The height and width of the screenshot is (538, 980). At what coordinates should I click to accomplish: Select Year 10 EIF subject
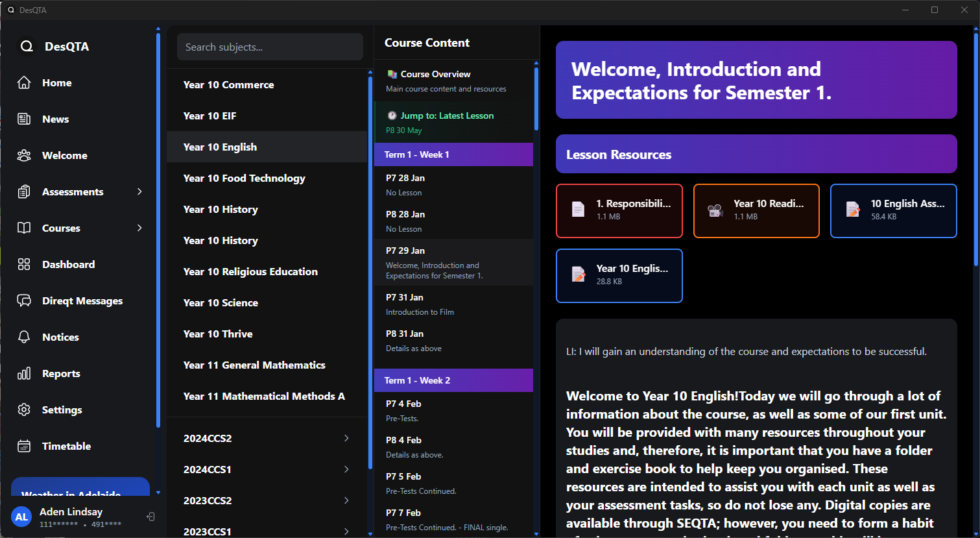tap(267, 116)
